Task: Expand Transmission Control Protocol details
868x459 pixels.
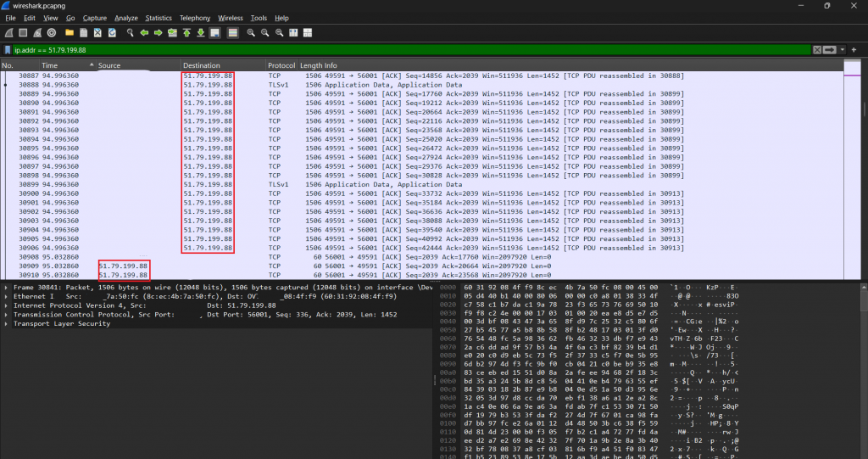Action: 6,314
